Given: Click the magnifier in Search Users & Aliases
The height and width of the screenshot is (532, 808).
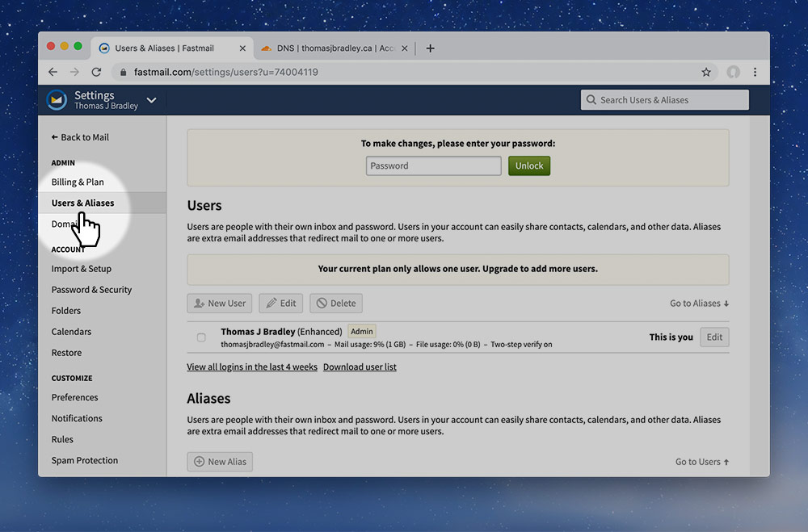Looking at the screenshot, I should (591, 99).
